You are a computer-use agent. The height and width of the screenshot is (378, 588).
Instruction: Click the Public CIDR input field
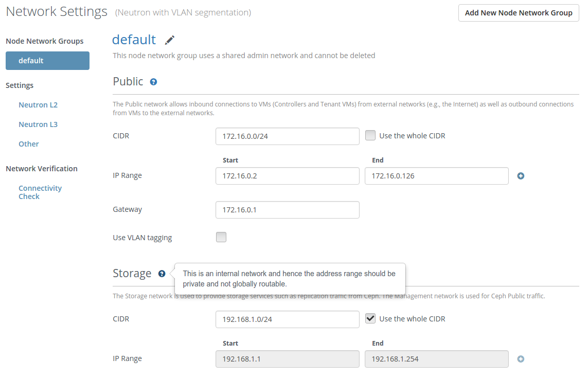pyautogui.click(x=287, y=136)
